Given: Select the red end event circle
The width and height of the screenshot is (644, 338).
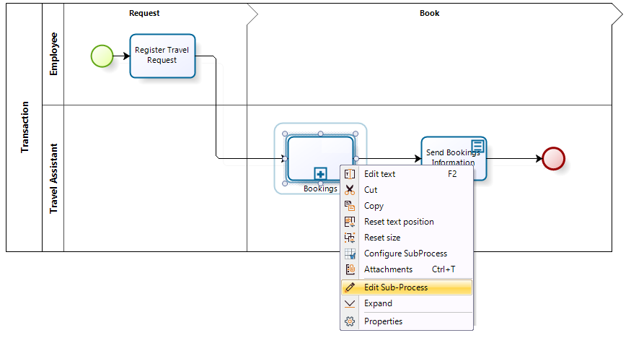Looking at the screenshot, I should click(x=553, y=159).
